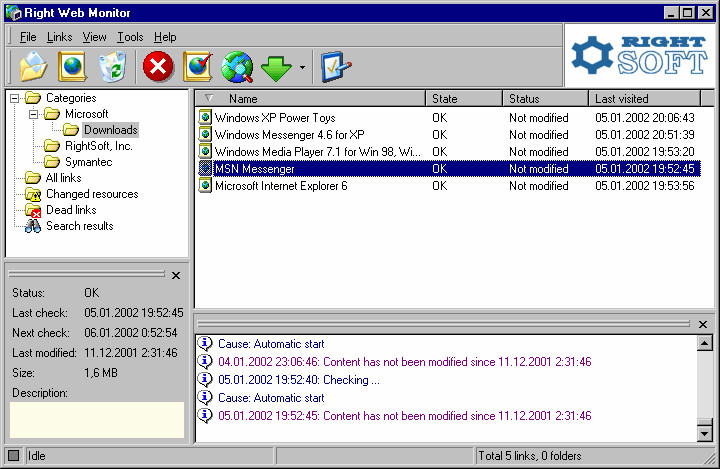This screenshot has height=469, width=720.
Task: Click the clipboard with checkmark toolbar icon
Action: tap(336, 67)
